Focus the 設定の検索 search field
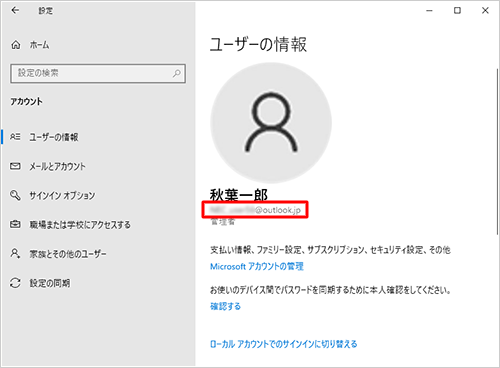This screenshot has width=500, height=368. (98, 73)
